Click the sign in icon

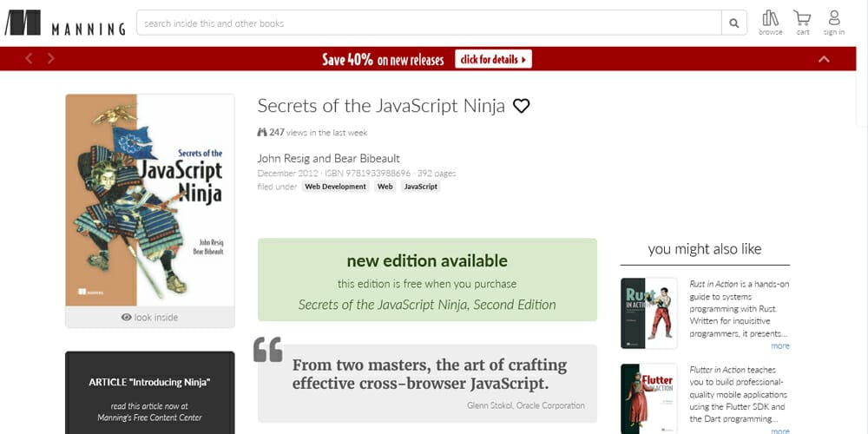(833, 23)
